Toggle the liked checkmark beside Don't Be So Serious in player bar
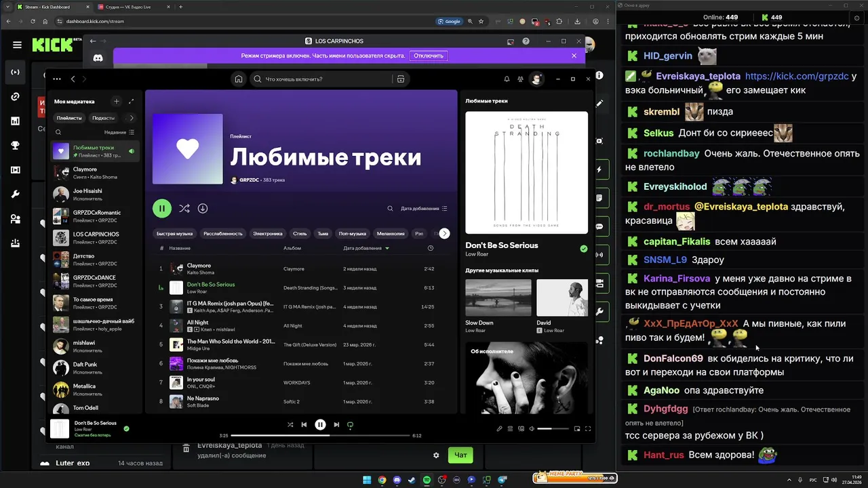 [x=126, y=428]
